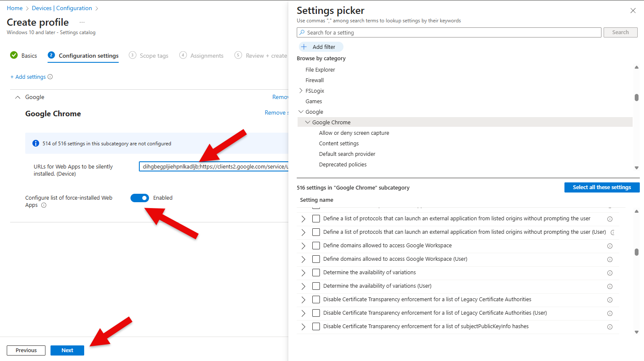Viewport: 644px width, 361px height.
Task: Click the Next button
Action: click(x=67, y=350)
